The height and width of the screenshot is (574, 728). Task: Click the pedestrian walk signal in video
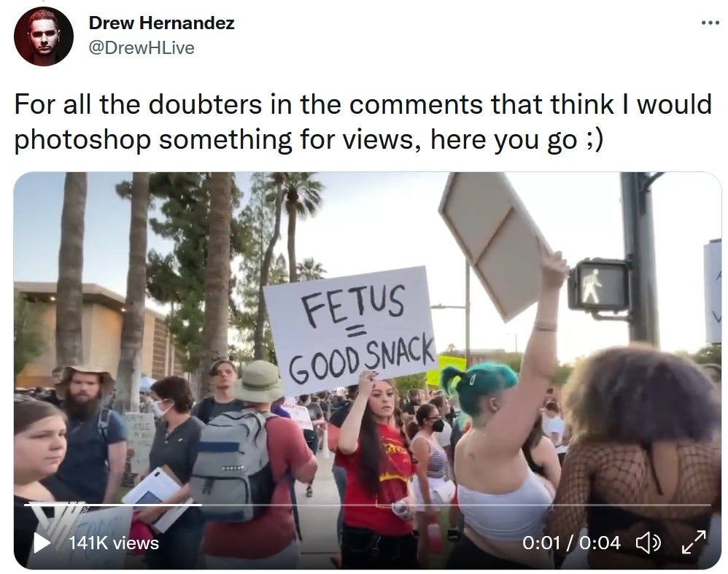point(599,285)
